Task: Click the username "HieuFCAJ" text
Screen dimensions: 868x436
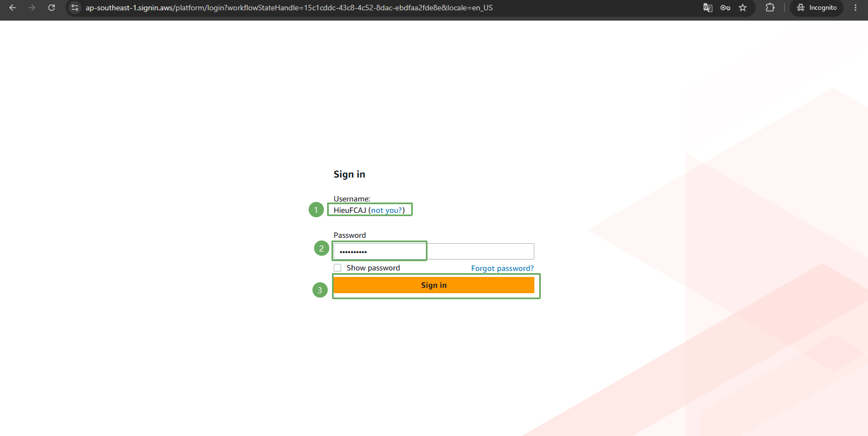Action: tap(350, 210)
